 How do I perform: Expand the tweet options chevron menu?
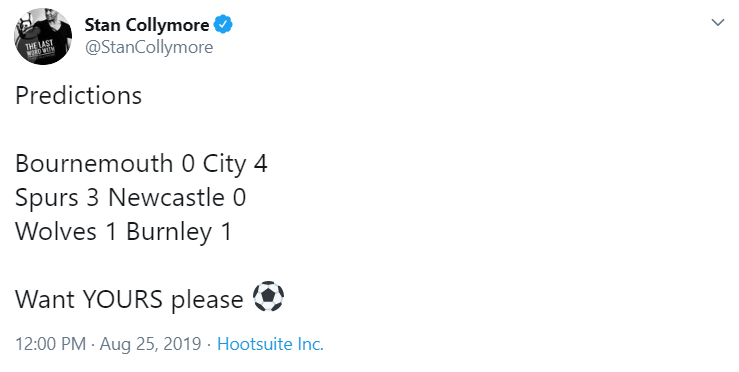(717, 23)
